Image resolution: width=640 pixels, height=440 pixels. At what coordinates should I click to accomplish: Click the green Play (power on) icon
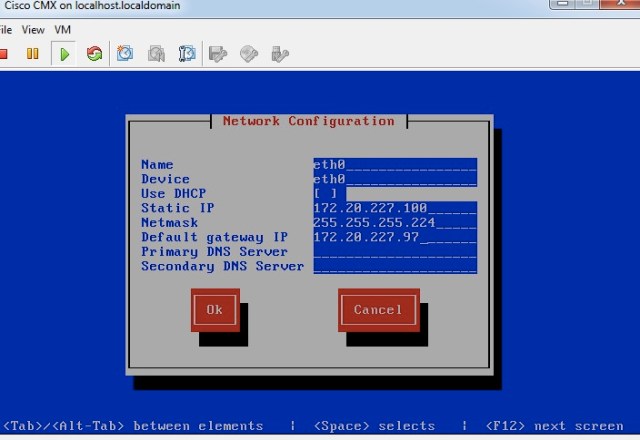pyautogui.click(x=64, y=53)
